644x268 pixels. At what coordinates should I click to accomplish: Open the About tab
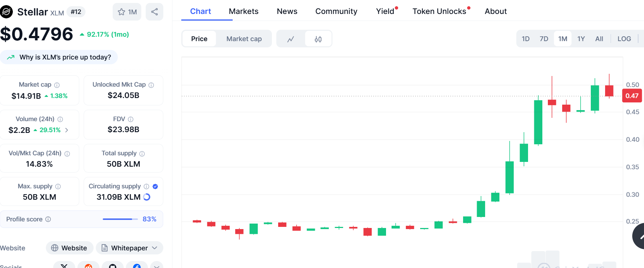pyautogui.click(x=495, y=11)
